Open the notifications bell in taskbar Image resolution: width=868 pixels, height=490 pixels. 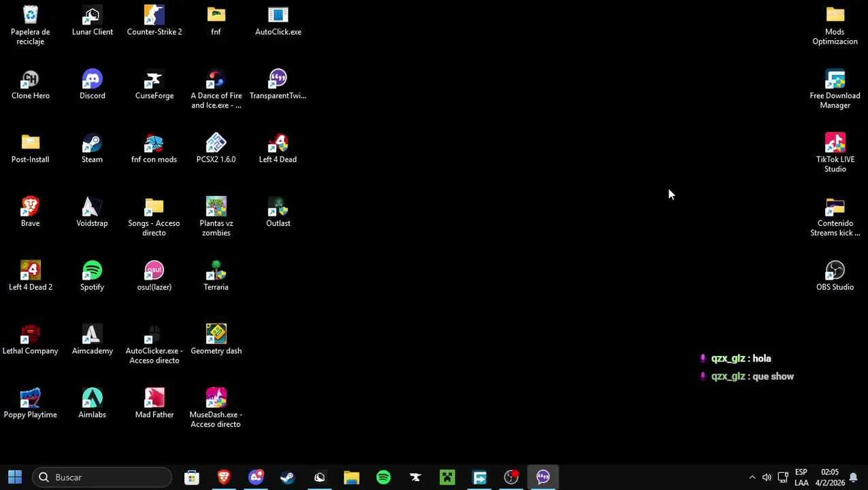(853, 477)
